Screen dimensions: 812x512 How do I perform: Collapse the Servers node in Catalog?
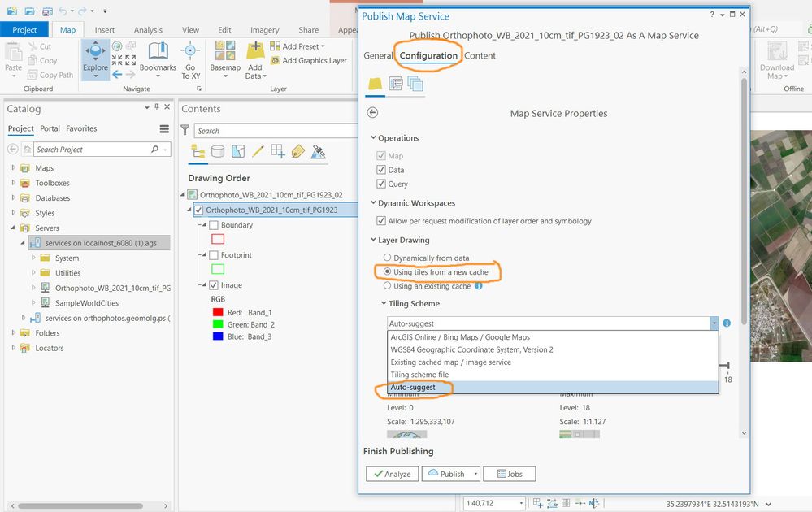14,228
